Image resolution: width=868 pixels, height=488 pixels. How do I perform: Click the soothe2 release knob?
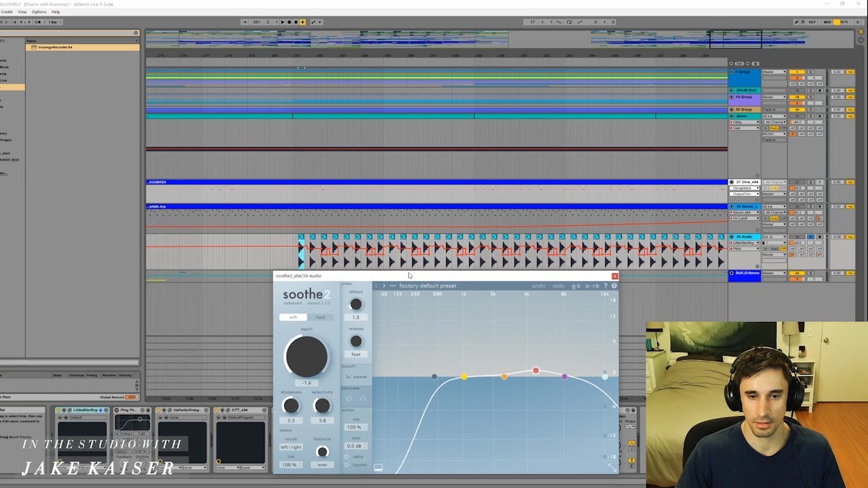356,341
